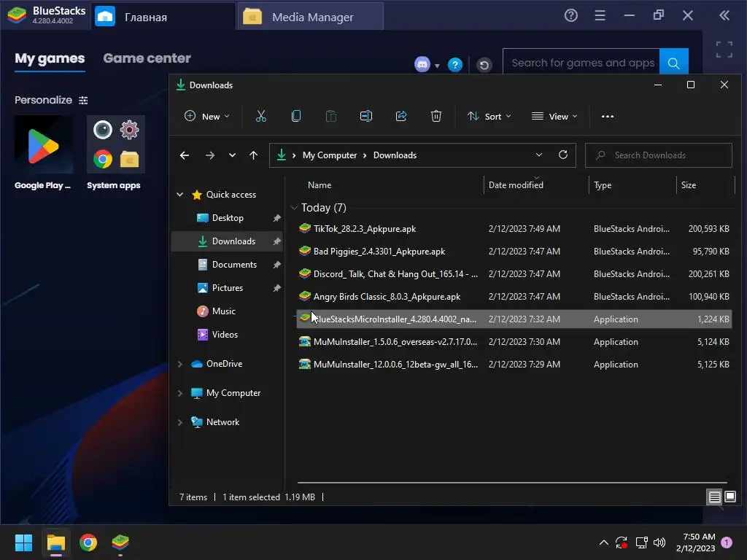Open the BlueStacks help question-mark icon in title bar
The image size is (747, 560).
pyautogui.click(x=570, y=16)
